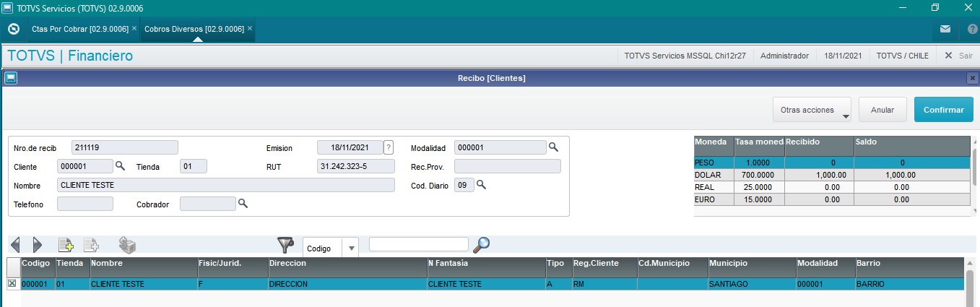Close the Ctas Por Cobrar tab
Image resolution: width=980 pixels, height=307 pixels.
point(134,28)
